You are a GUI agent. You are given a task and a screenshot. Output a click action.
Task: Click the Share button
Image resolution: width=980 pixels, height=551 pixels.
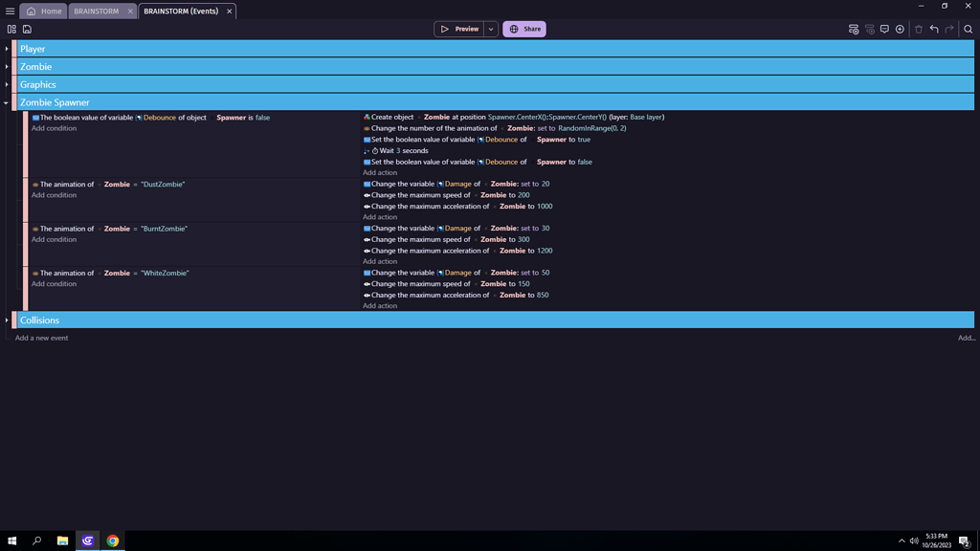click(x=524, y=29)
